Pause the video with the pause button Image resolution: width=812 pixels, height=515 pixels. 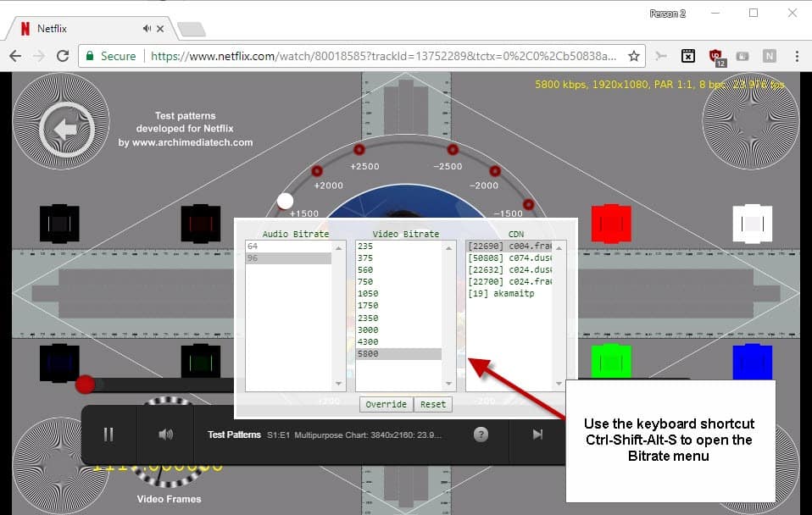click(x=108, y=435)
